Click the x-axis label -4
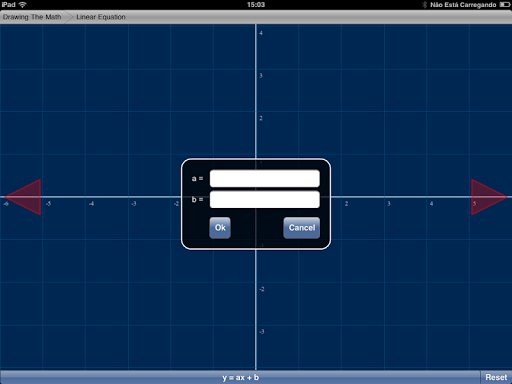 pyautogui.click(x=91, y=203)
